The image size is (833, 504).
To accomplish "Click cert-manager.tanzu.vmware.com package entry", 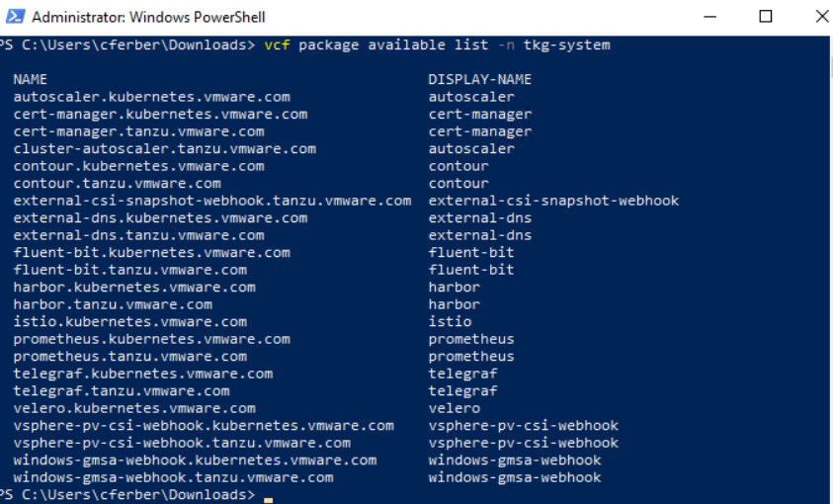I will tap(138, 131).
